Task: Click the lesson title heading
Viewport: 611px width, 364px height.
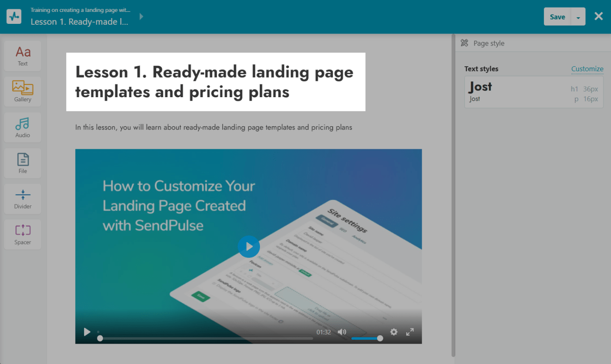Action: pyautogui.click(x=214, y=82)
